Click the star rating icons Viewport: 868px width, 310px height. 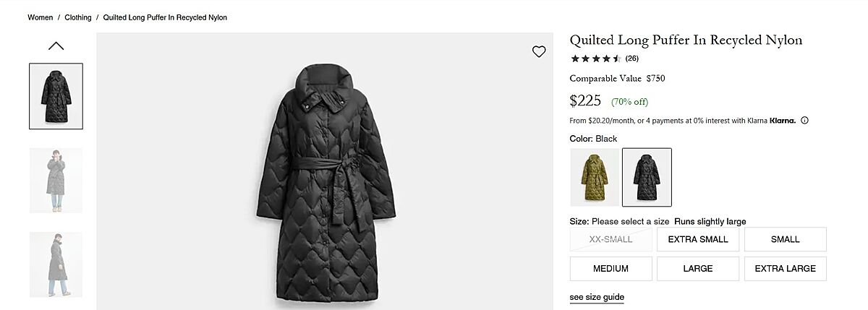[595, 59]
